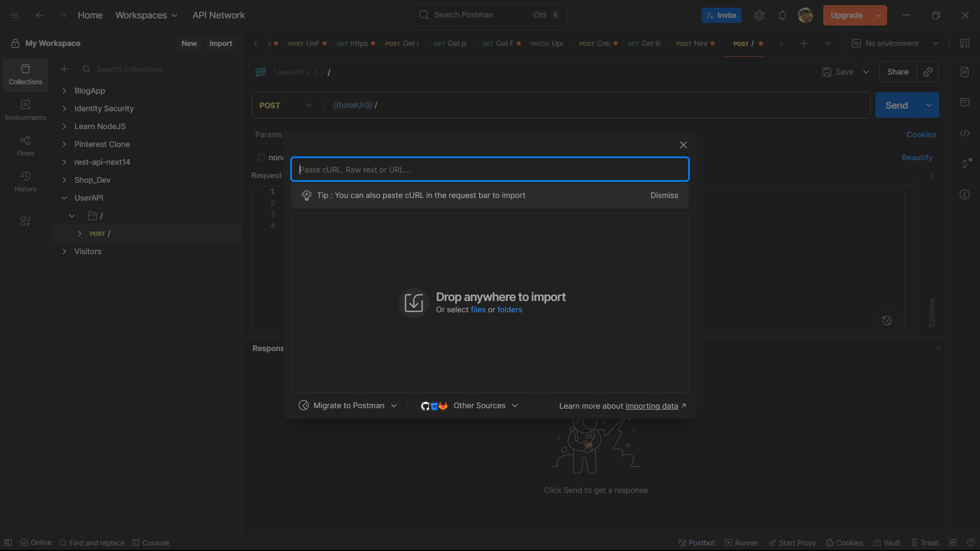Click the create new collection plus icon

(64, 69)
